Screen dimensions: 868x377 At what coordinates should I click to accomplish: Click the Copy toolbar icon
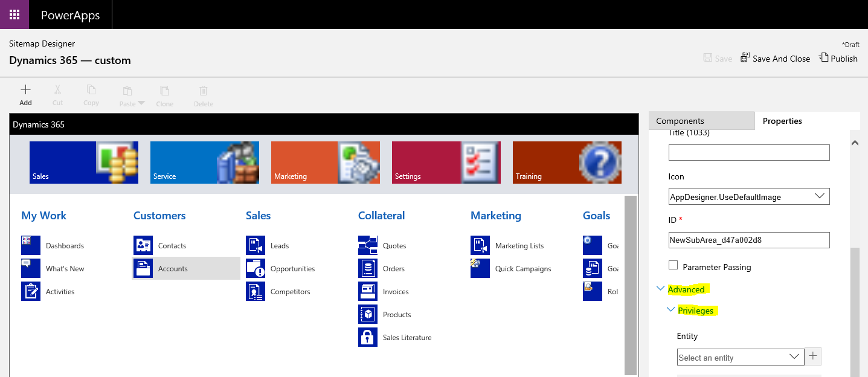tap(91, 90)
